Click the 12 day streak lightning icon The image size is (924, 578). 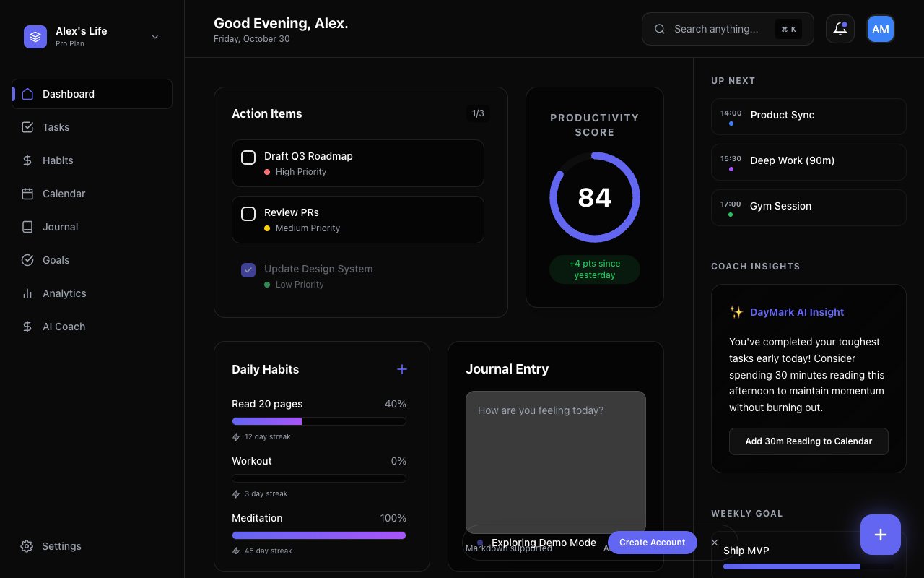236,437
